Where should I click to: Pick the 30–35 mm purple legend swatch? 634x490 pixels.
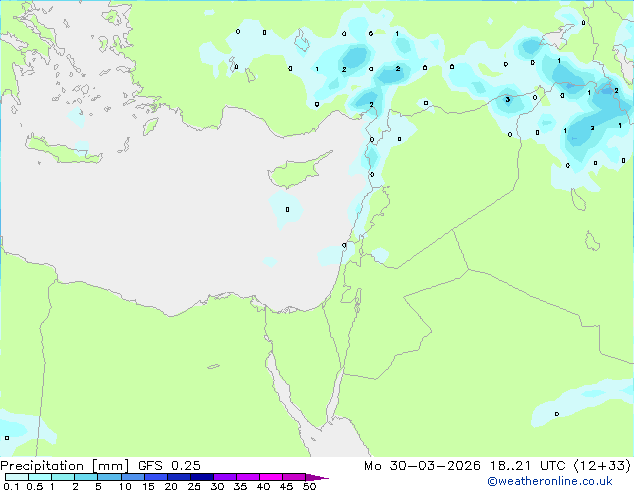225,477
